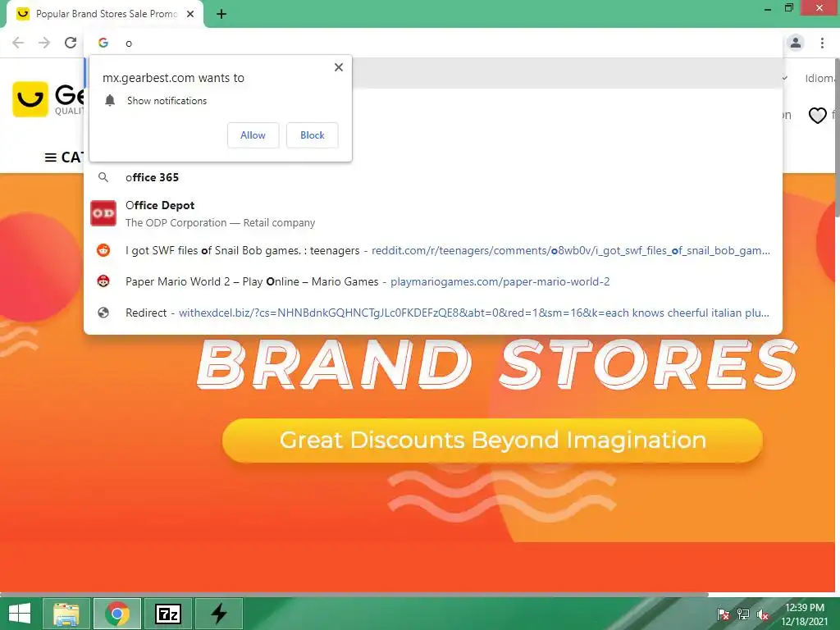Open the Snail Bob reddit suggestion
The width and height of the screenshot is (840, 630).
[x=433, y=250]
